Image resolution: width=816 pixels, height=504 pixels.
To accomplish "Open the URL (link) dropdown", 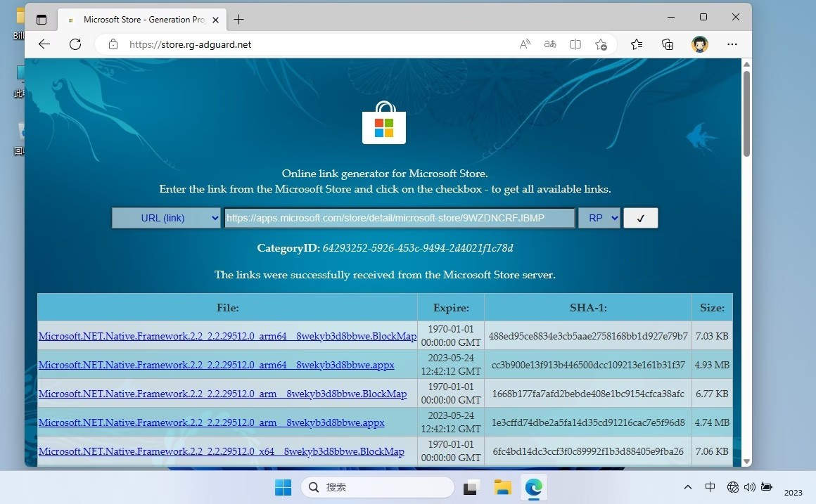I will coord(166,218).
